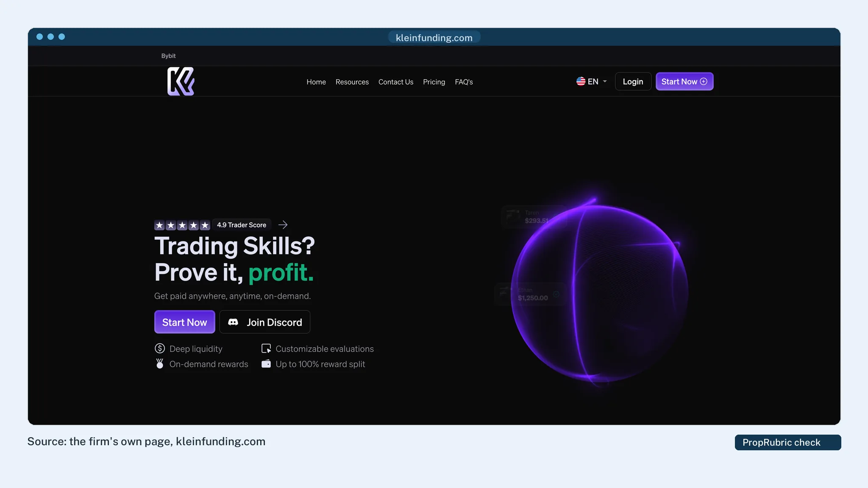Viewport: 868px width, 488px height.
Task: Open the FAQ's page
Action: click(x=464, y=82)
